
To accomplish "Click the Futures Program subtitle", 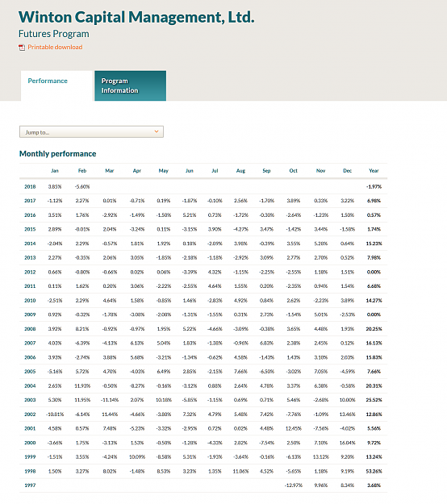I will (54, 34).
